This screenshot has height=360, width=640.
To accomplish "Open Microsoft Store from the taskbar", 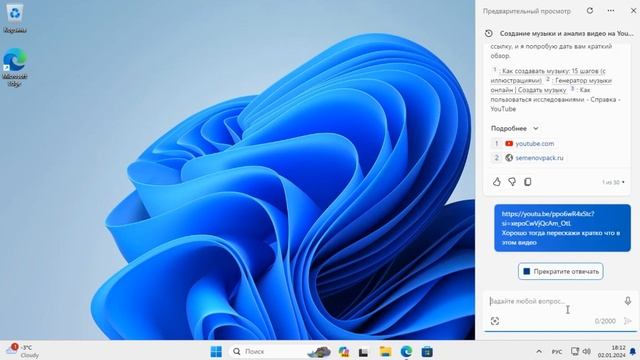I will point(427,351).
